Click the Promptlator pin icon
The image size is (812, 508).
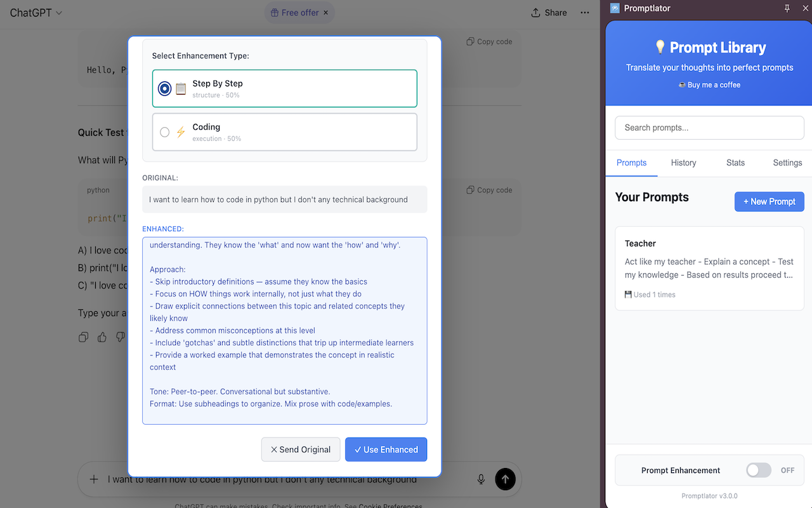[788, 8]
